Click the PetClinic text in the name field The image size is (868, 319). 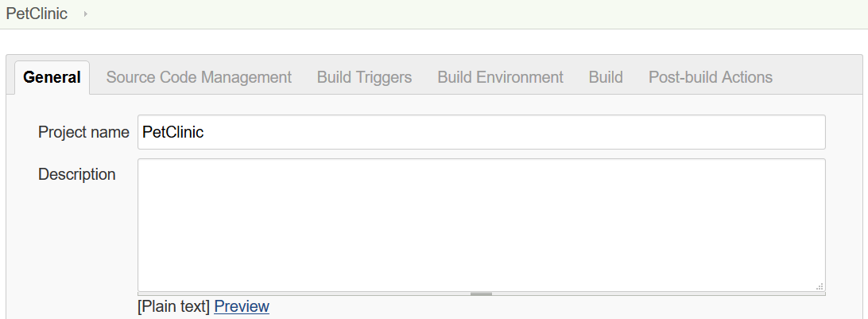click(173, 132)
